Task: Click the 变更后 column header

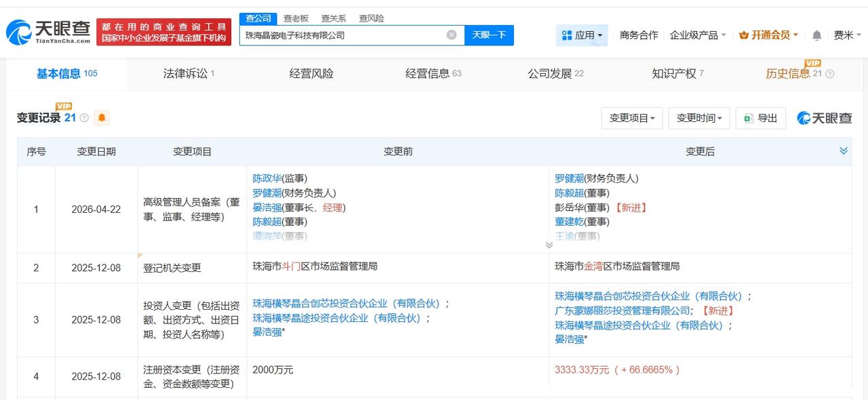Action: pyautogui.click(x=700, y=151)
